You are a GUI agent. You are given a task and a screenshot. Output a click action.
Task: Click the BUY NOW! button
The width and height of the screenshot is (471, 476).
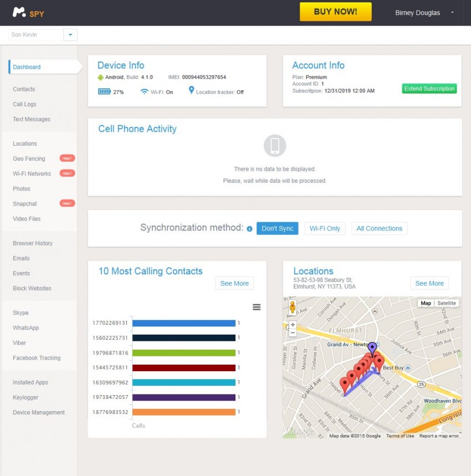pos(336,12)
